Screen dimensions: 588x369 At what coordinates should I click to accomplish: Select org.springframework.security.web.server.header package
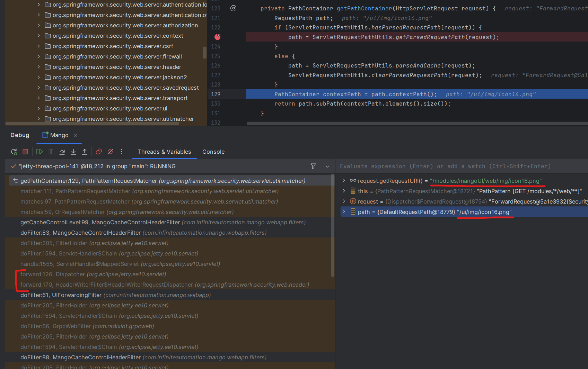pyautogui.click(x=117, y=67)
